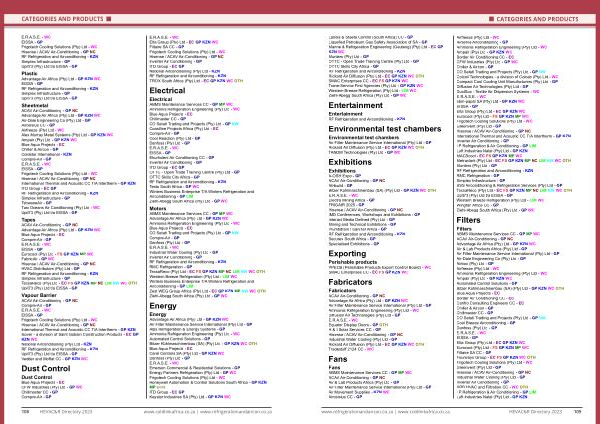Click 'HEVAC&R Directory 2023' on left footer
The width and height of the screenshot is (600, 424).
point(66,412)
